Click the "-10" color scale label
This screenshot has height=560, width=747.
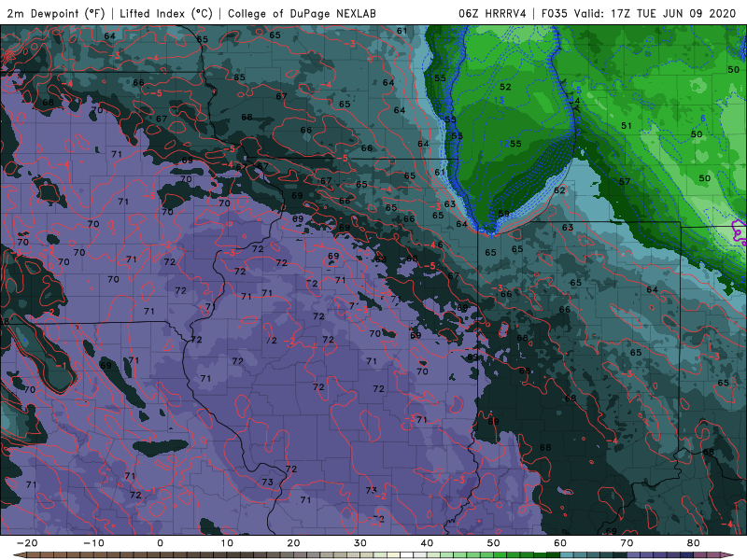[x=93, y=543]
